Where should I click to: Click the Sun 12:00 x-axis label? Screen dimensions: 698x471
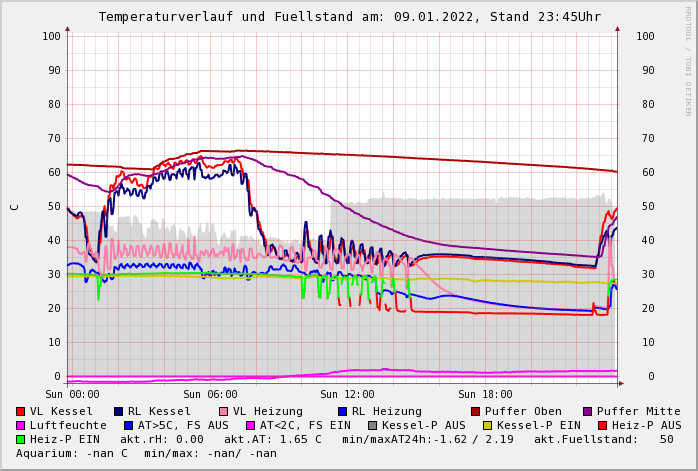[x=347, y=395]
